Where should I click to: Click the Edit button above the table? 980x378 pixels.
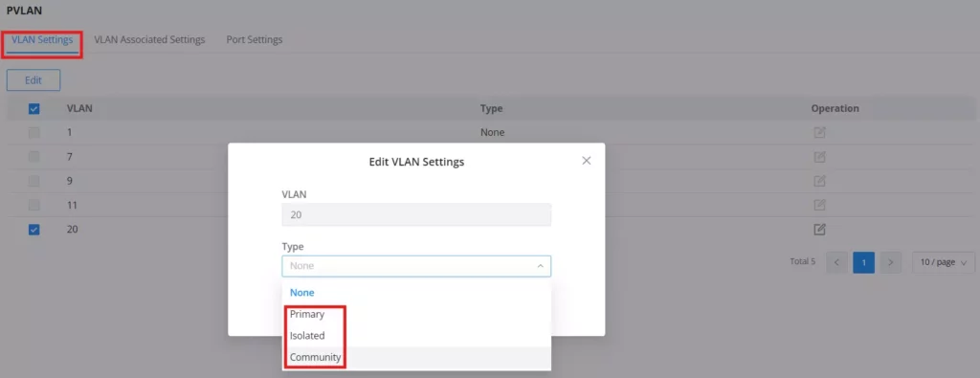[33, 80]
